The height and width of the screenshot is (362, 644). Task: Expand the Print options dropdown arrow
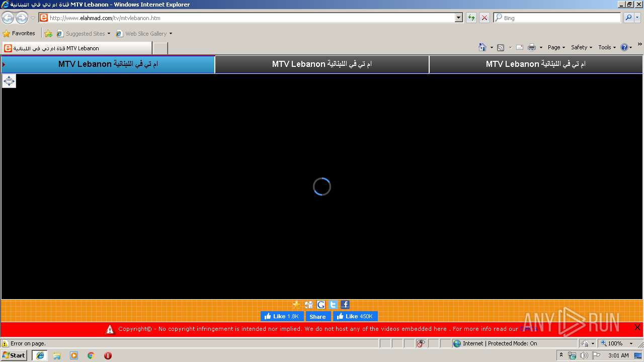coord(541,47)
